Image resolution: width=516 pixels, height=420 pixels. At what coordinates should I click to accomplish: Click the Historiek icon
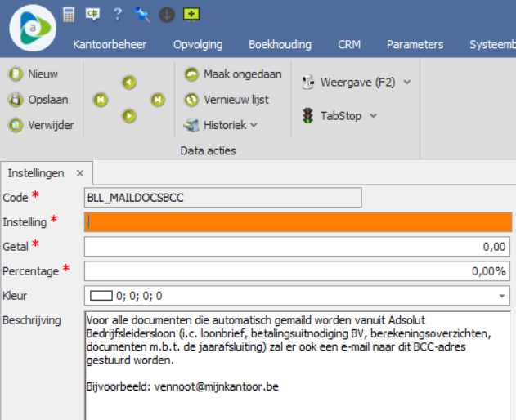[x=191, y=125]
